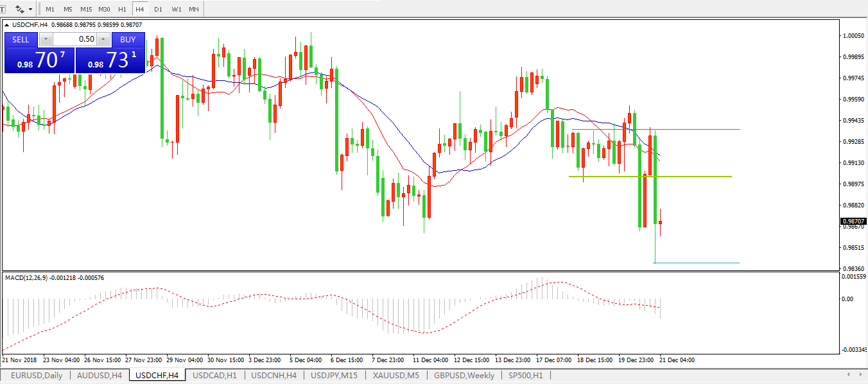Switch to the XAUUSD,M5 tab
The height and width of the screenshot is (384, 868).
coord(396,375)
